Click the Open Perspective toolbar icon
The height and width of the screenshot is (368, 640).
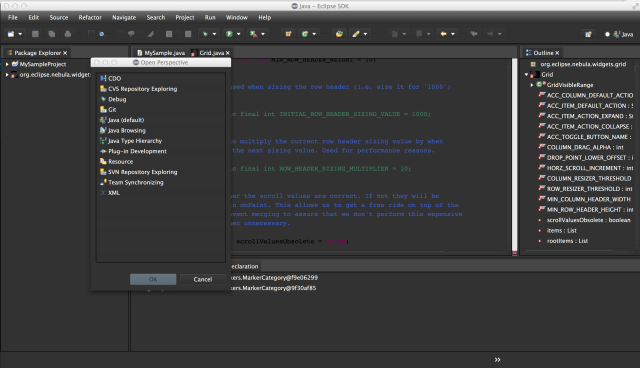(x=588, y=34)
